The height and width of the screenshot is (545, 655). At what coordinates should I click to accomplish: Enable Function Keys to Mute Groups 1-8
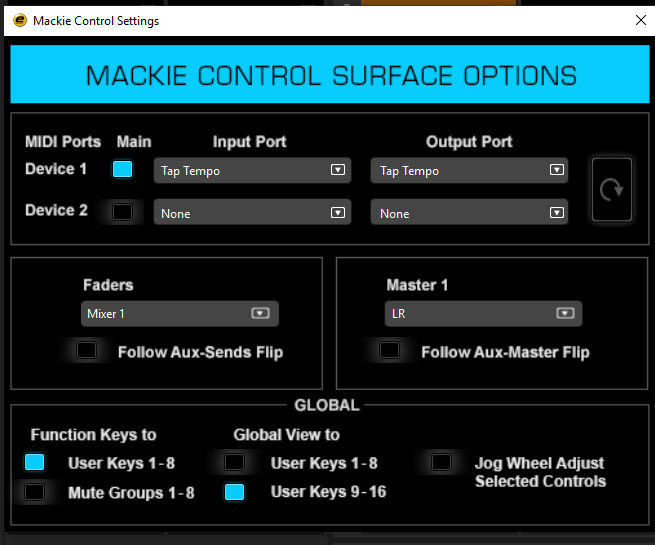click(x=34, y=492)
